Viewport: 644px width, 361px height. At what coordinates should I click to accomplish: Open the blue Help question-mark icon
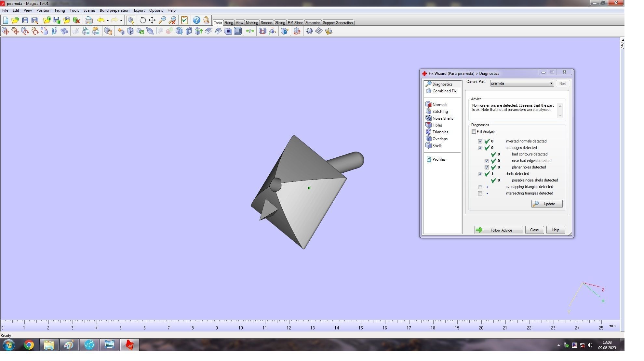[196, 20]
